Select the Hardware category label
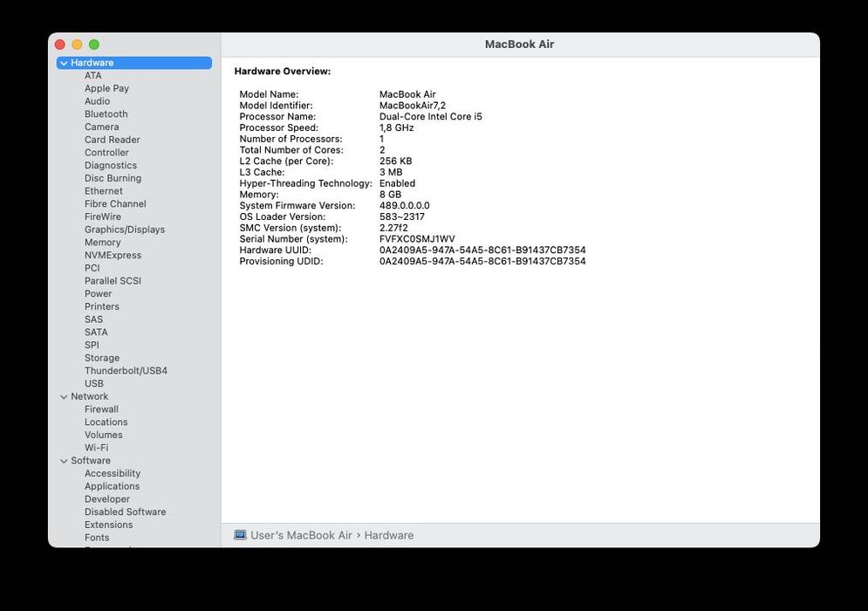This screenshot has width=868, height=611. 92,63
